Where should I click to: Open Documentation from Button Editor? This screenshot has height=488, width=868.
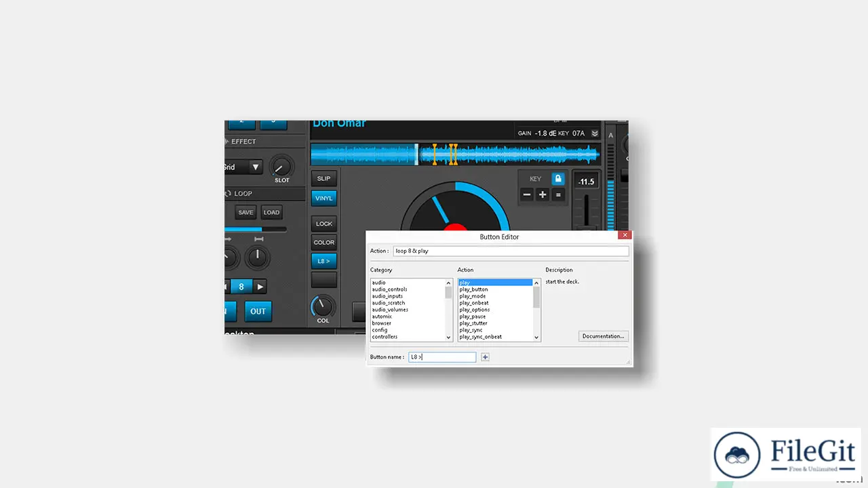point(604,336)
